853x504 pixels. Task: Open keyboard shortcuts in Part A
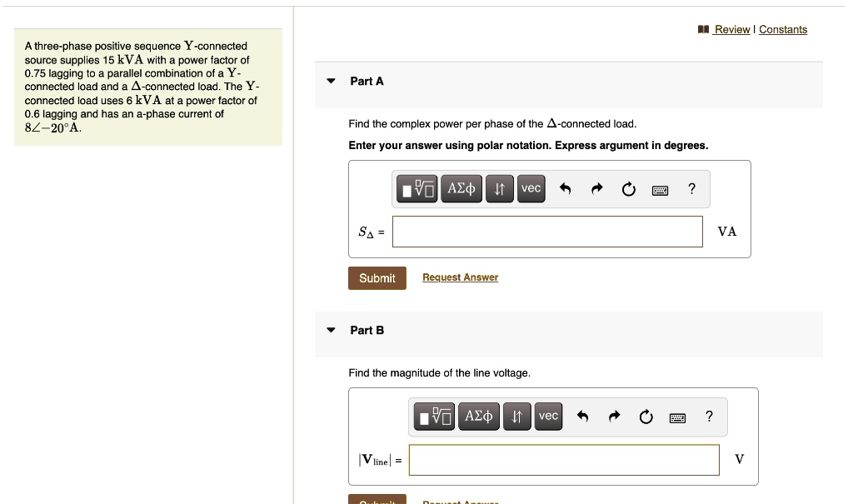coord(661,190)
